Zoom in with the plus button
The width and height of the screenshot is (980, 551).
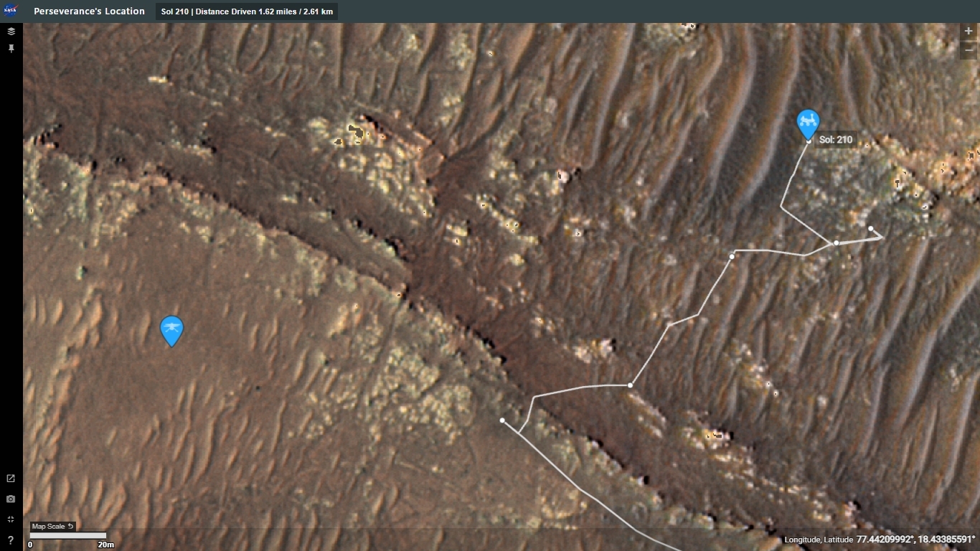pyautogui.click(x=969, y=32)
